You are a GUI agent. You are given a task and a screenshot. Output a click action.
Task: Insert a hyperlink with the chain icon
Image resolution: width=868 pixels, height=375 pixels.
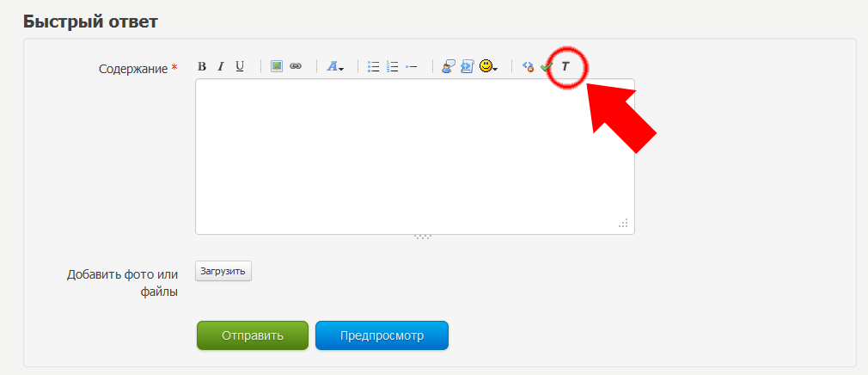click(x=296, y=66)
